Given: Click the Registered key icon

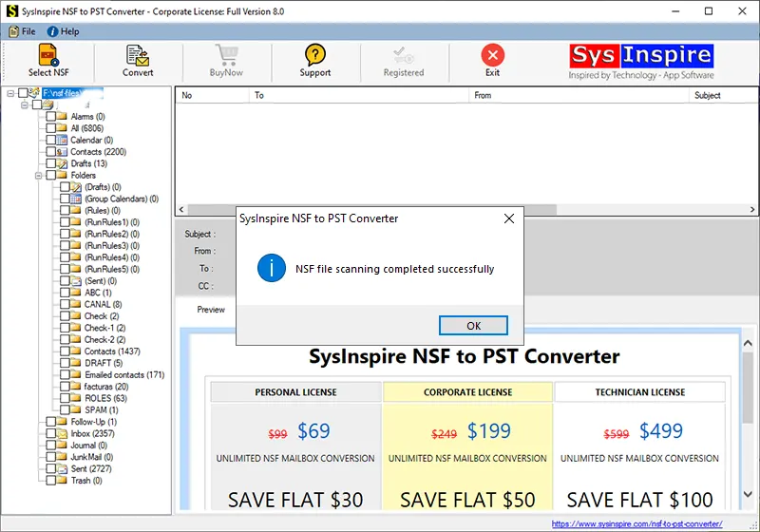Looking at the screenshot, I should click(403, 56).
